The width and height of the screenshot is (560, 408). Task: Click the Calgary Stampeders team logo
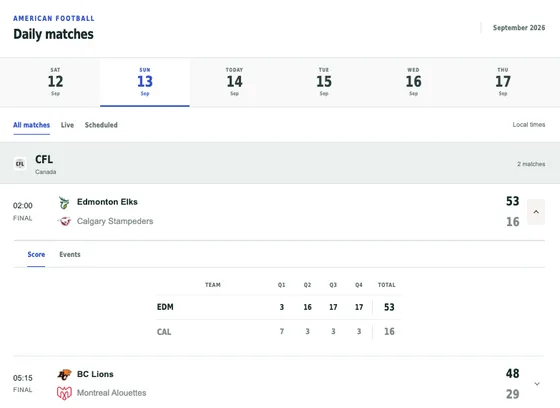pyautogui.click(x=65, y=221)
